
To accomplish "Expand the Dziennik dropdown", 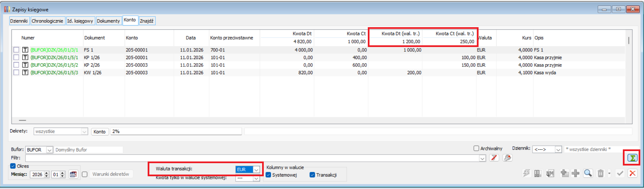I will 558,149.
